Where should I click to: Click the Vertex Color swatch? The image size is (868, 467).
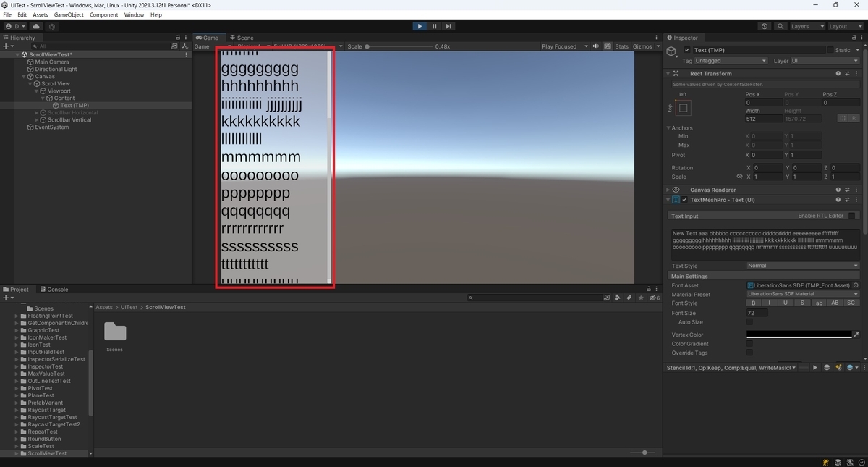pos(799,335)
